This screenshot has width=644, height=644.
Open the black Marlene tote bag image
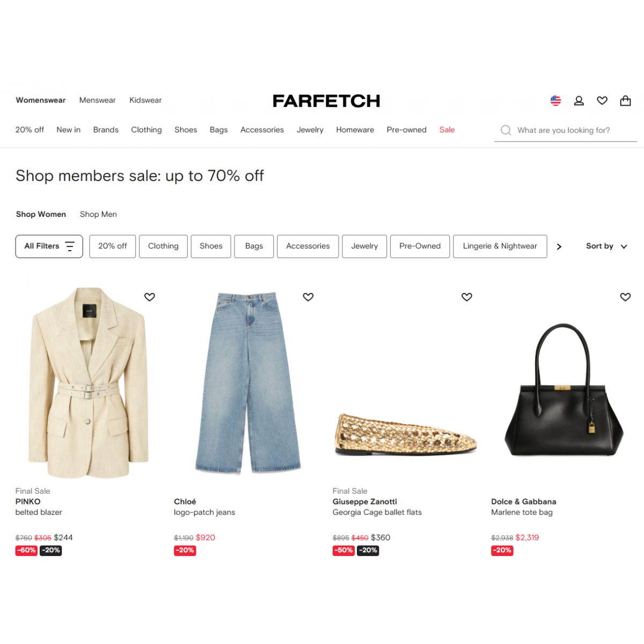563,389
